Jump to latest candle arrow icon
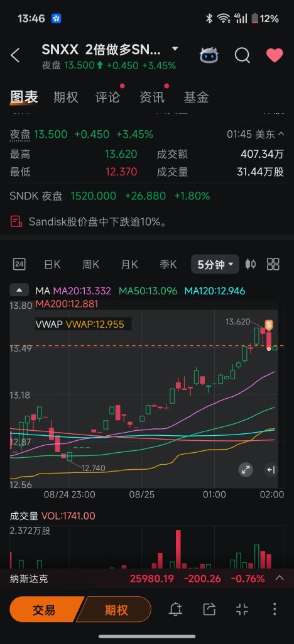The height and width of the screenshot is (644, 294). pyautogui.click(x=271, y=470)
